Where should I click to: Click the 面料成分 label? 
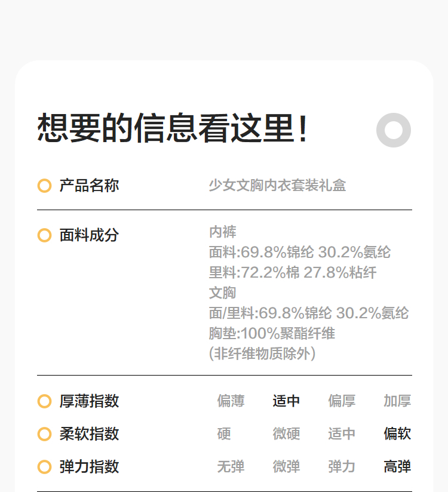(89, 235)
